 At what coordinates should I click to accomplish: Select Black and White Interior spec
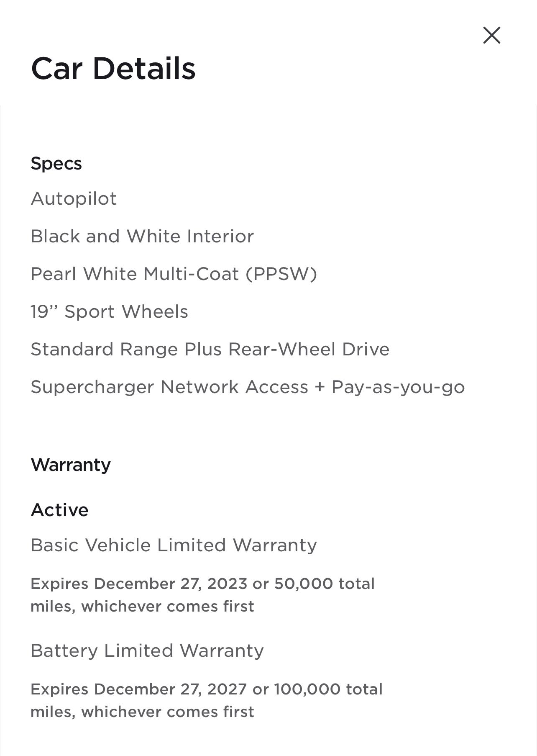pos(142,236)
